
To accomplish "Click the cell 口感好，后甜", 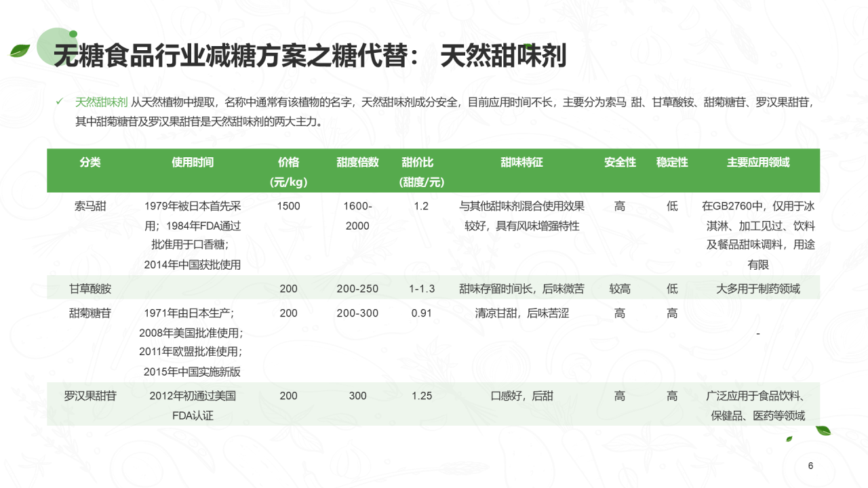I will coord(521,396).
